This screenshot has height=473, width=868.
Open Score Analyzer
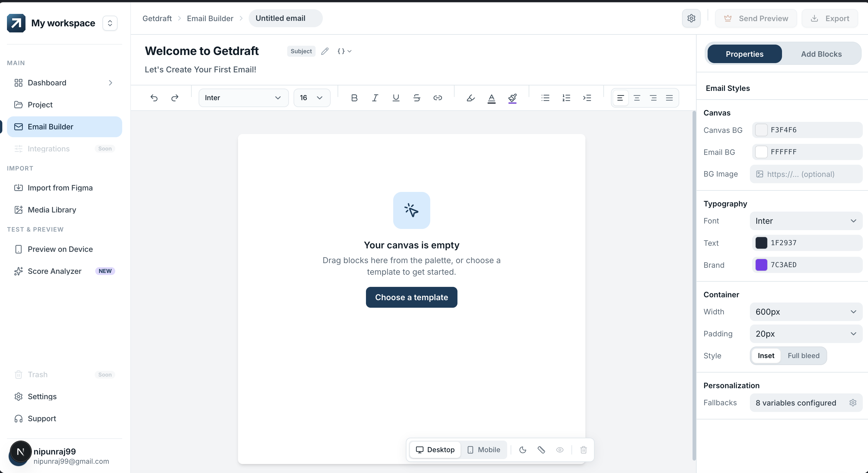[64, 271]
